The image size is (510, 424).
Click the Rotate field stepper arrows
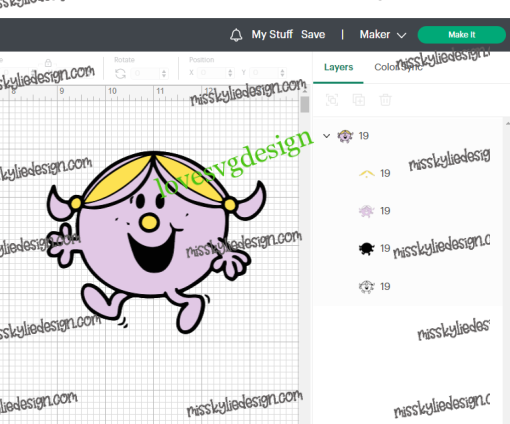(164, 73)
